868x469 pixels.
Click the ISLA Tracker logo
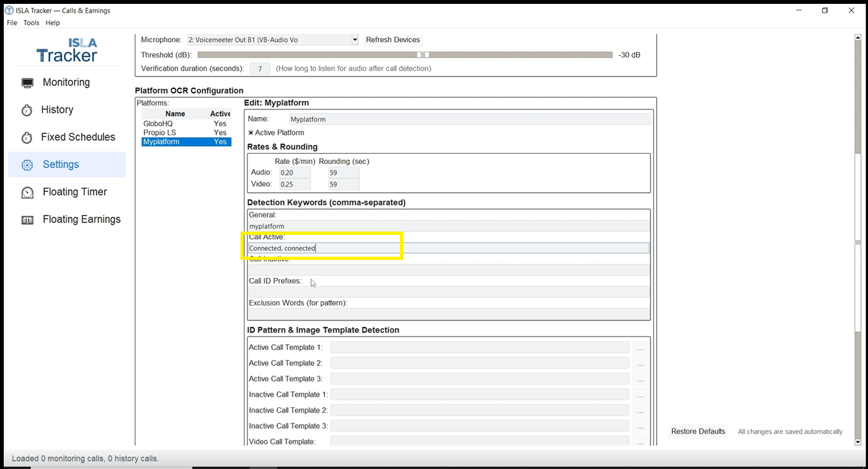click(x=67, y=49)
